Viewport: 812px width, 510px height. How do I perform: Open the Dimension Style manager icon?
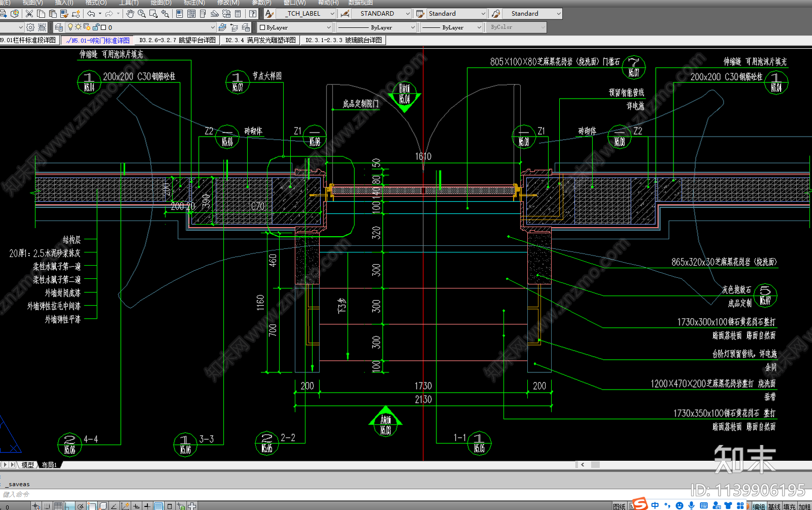click(345, 14)
